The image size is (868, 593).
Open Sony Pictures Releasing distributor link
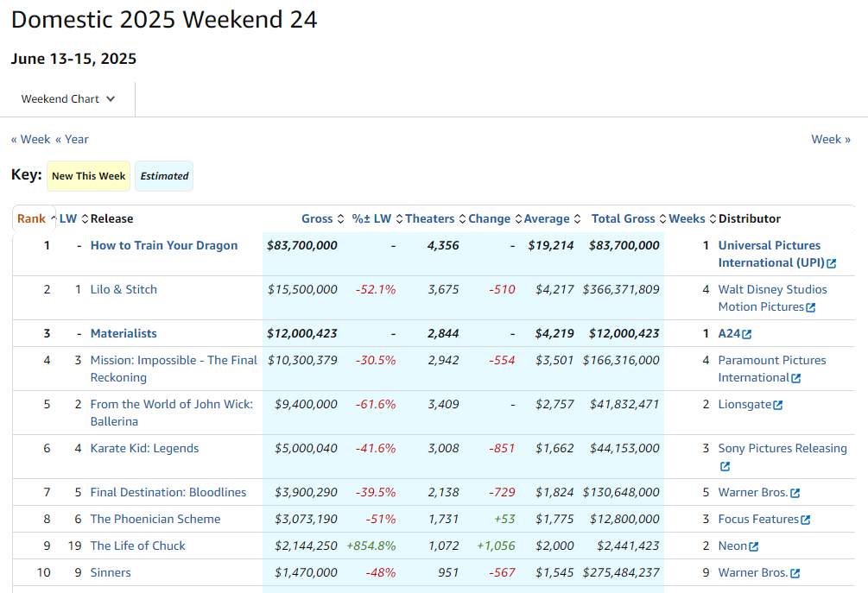(x=782, y=448)
